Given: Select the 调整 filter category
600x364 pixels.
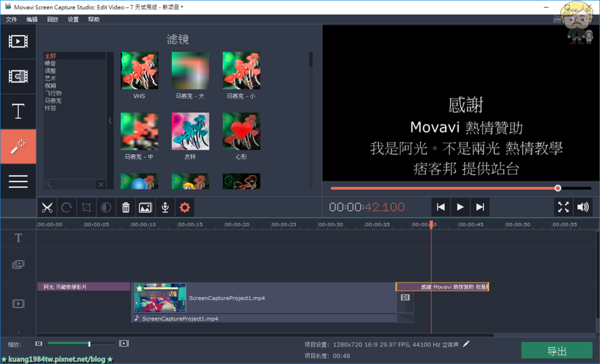Looking at the screenshot, I should point(74,71).
